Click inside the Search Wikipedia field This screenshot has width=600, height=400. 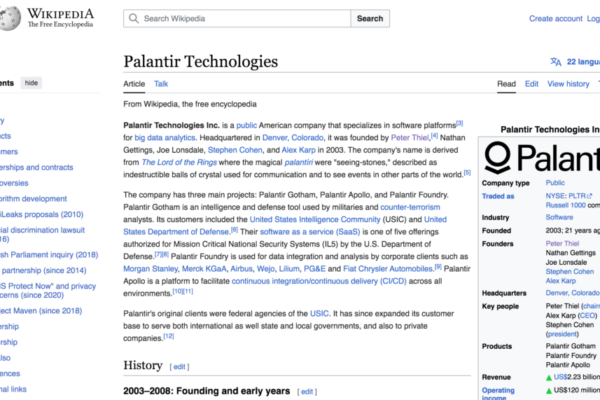pyautogui.click(x=237, y=18)
